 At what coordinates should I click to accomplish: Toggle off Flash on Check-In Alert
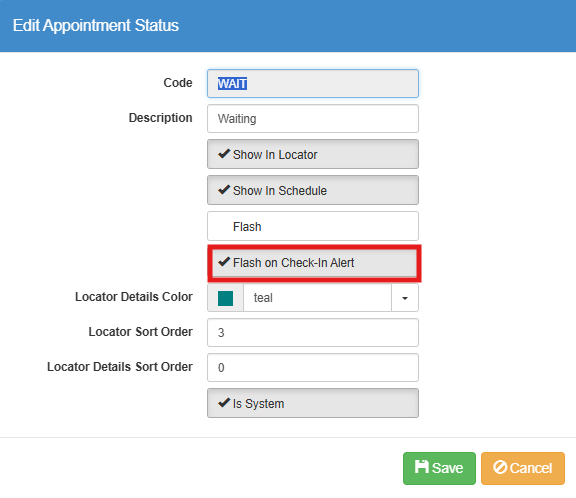[314, 263]
